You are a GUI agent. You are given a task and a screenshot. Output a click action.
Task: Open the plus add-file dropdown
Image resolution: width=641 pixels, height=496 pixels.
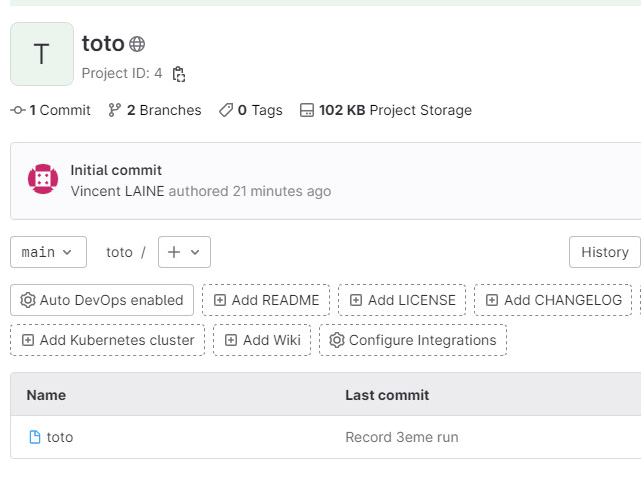coord(184,252)
